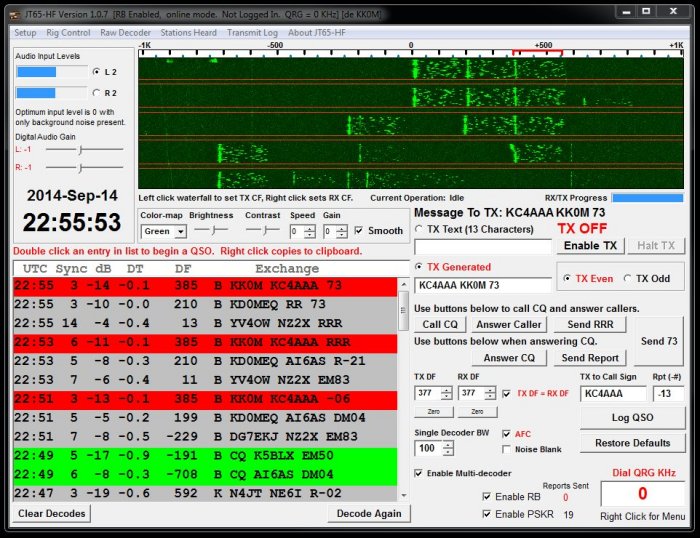
Task: Click the Send RRR button
Action: (x=590, y=325)
